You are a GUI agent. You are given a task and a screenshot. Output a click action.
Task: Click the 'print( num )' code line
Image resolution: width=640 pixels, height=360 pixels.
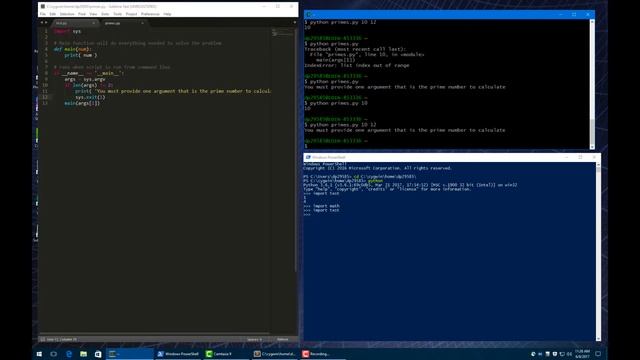81,55
